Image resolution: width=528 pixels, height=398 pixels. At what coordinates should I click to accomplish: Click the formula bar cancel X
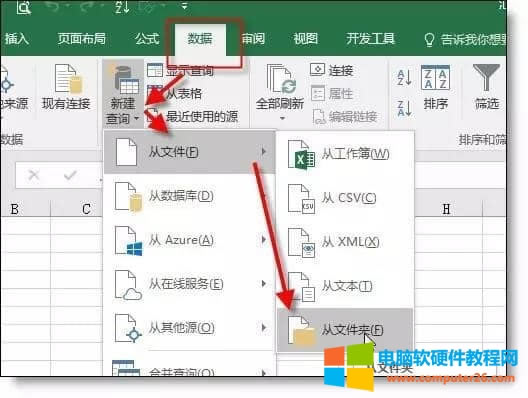click(x=34, y=175)
